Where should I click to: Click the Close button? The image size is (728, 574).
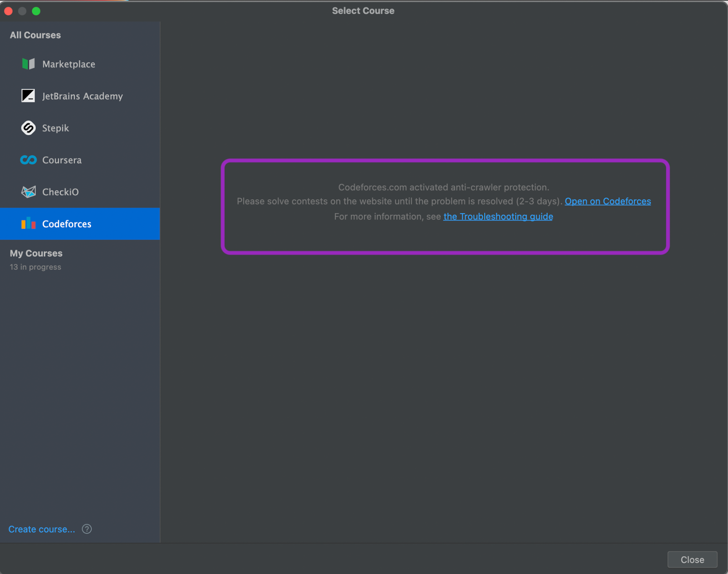(693, 560)
